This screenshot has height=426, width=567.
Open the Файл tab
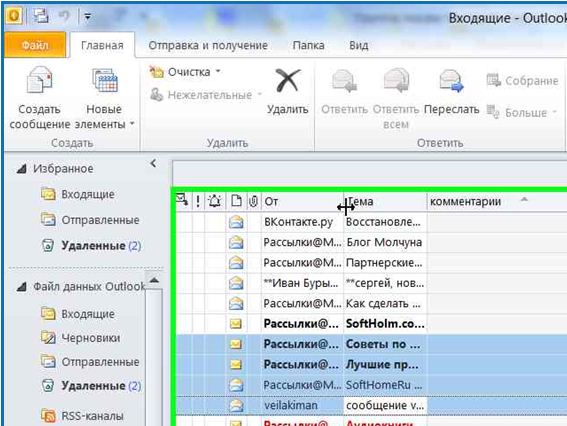click(35, 45)
